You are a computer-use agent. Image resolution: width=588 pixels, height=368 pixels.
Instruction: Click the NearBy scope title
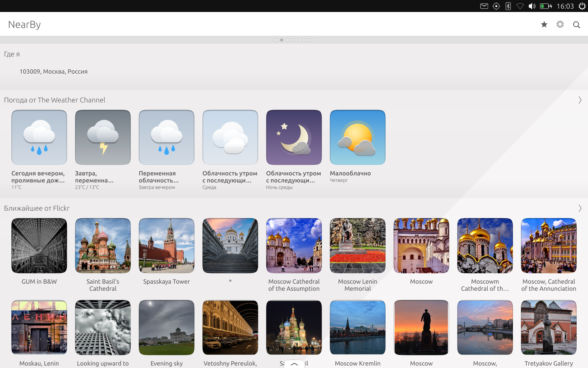click(24, 25)
